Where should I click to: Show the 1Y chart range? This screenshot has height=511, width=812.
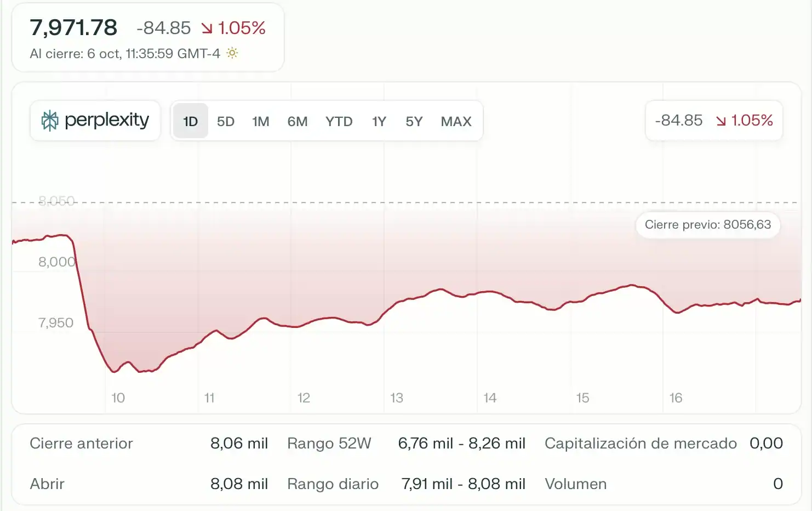click(x=379, y=121)
